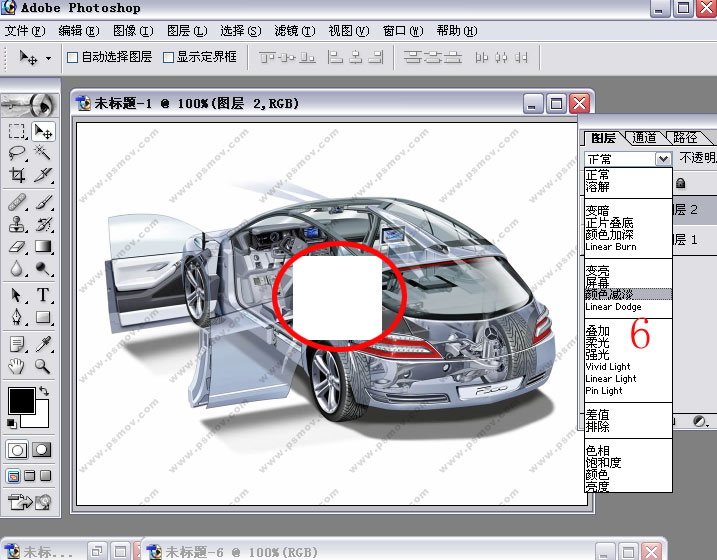Select the Healing Brush tool

click(17, 202)
